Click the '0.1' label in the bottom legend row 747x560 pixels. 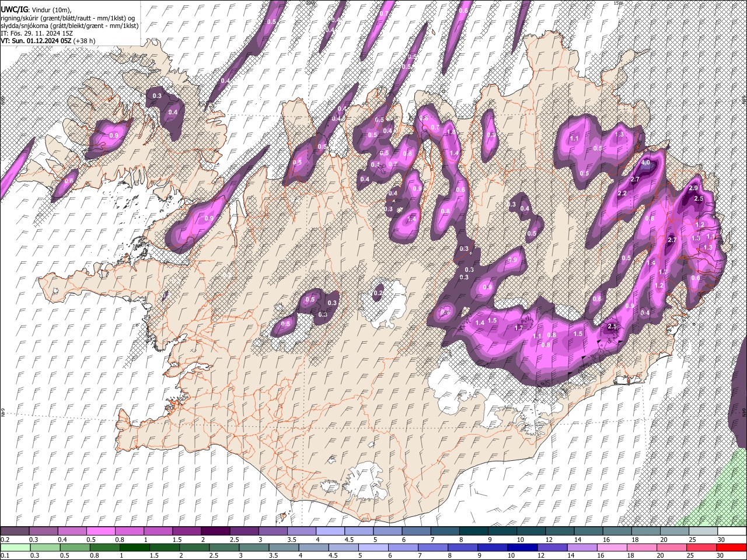tap(4, 556)
